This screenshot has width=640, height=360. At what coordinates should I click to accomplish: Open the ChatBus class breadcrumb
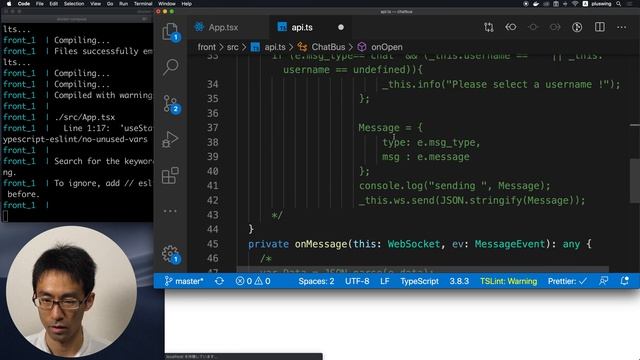pyautogui.click(x=322, y=47)
